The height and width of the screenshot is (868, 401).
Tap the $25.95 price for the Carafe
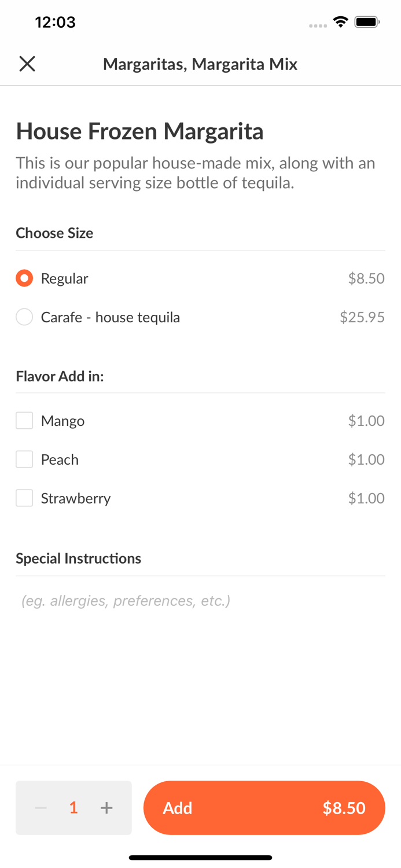(x=362, y=317)
